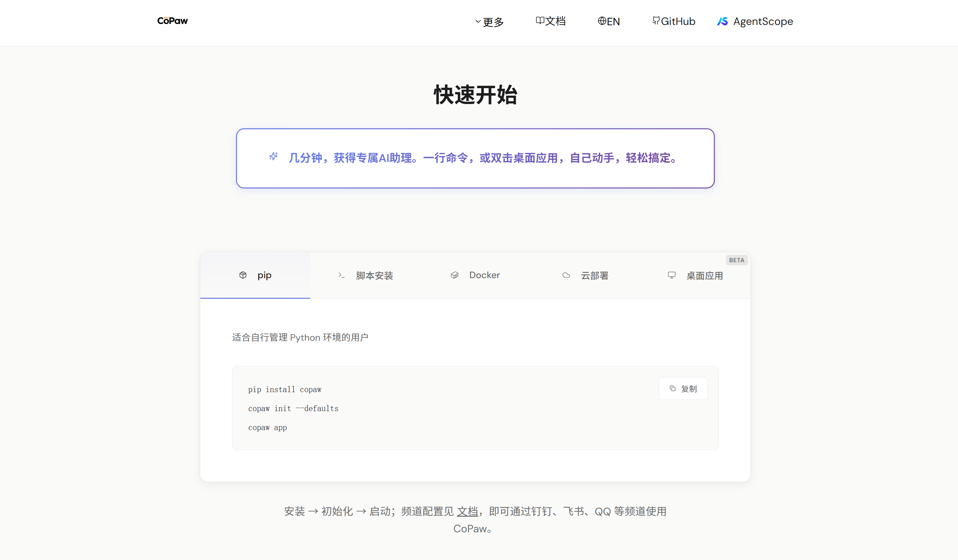Open the 桌面应用 tab
958x560 pixels.
coord(704,276)
